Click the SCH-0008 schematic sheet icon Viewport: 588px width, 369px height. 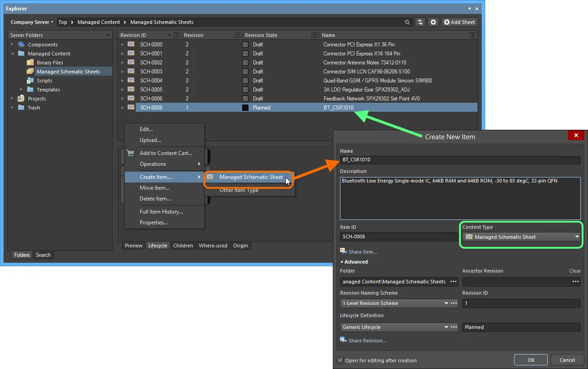pyautogui.click(x=131, y=107)
